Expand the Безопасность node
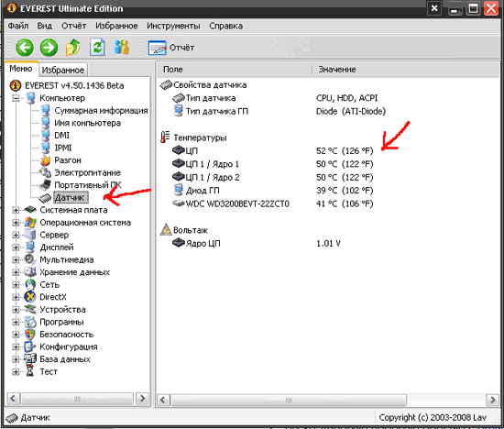 click(16, 335)
